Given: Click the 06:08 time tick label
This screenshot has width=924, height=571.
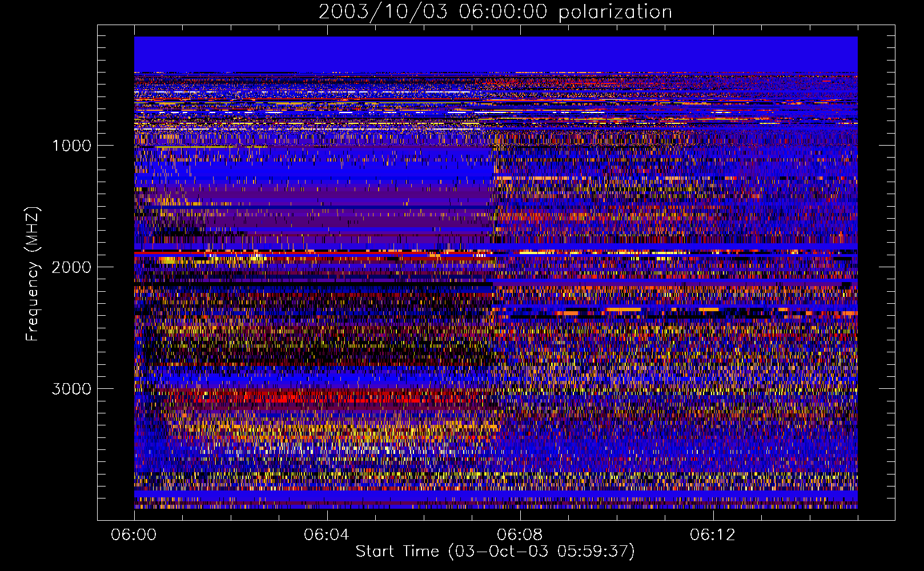Looking at the screenshot, I should pos(520,535).
